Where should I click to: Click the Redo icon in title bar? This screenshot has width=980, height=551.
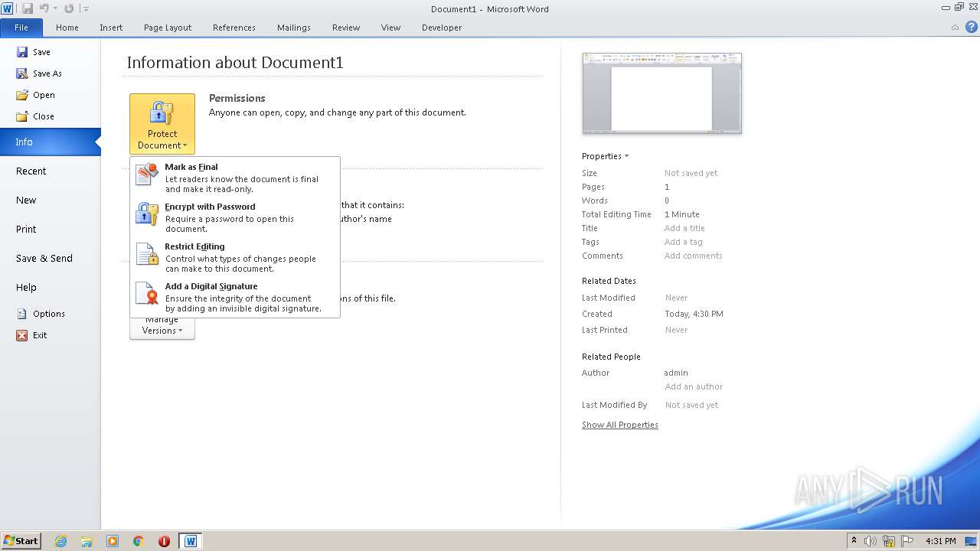click(x=69, y=8)
